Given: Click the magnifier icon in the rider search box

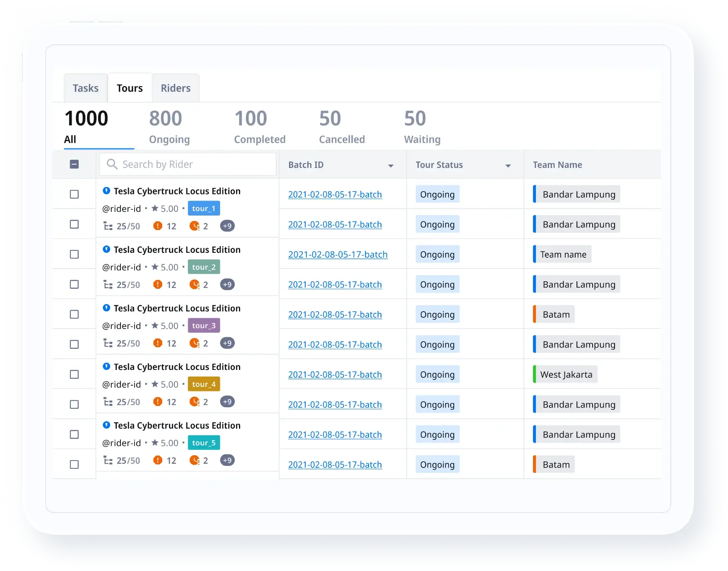Looking at the screenshot, I should coord(112,164).
